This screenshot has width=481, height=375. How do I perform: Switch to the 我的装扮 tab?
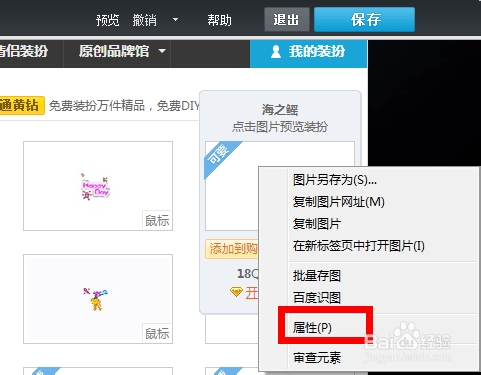click(x=308, y=54)
